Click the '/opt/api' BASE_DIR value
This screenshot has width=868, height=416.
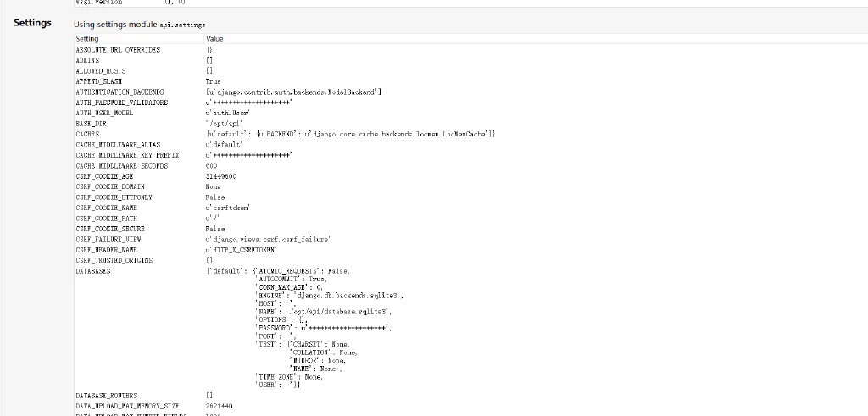[224, 124]
